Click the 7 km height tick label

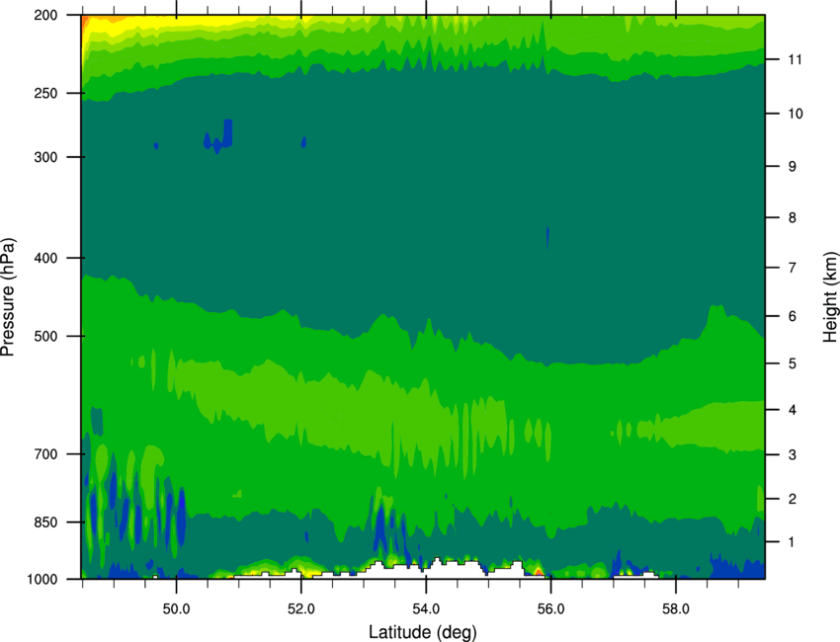pos(793,268)
